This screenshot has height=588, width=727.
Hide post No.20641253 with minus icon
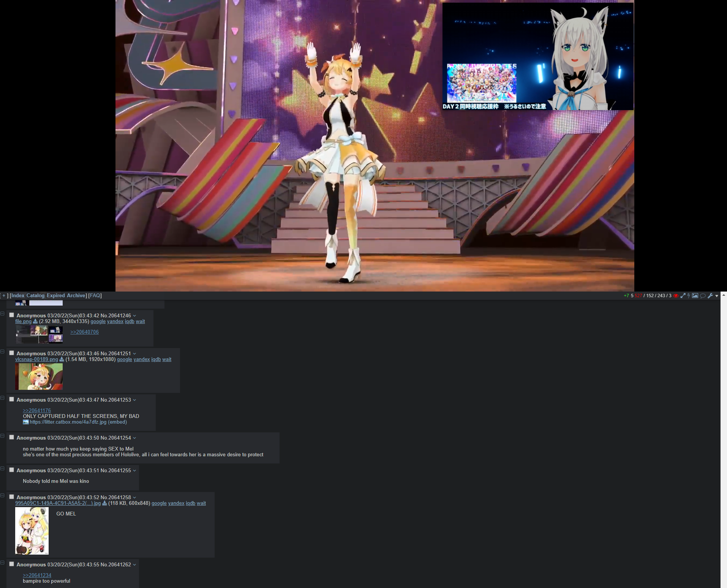pos(2,398)
